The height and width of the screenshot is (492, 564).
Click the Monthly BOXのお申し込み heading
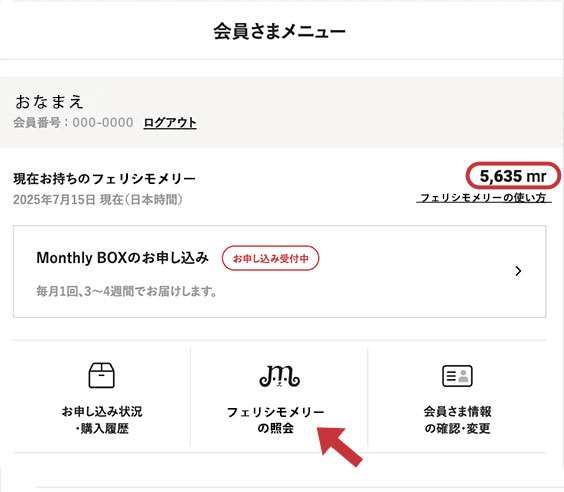(x=122, y=258)
